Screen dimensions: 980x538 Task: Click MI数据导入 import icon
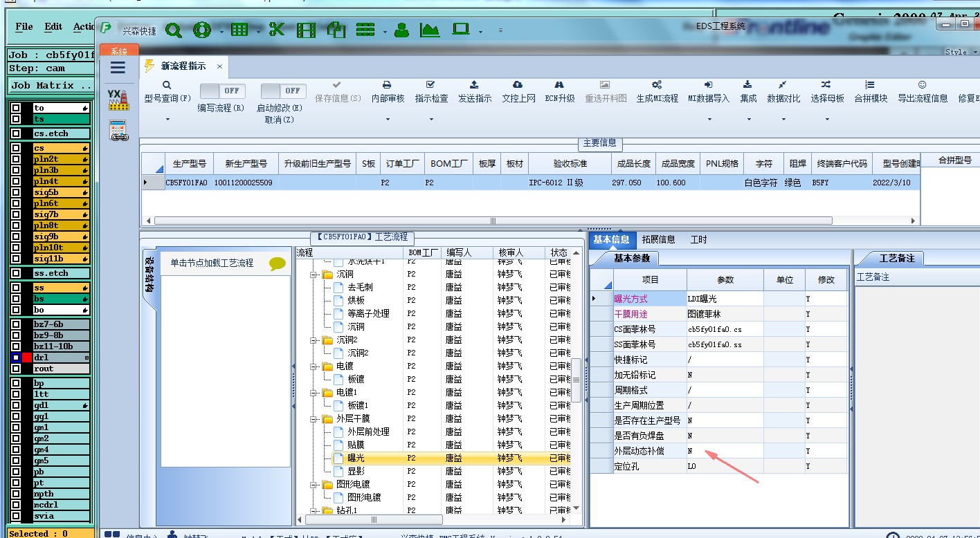click(708, 84)
